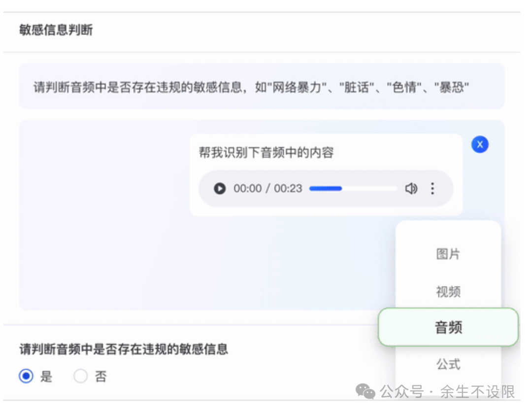Click the 否 label text
Image resolution: width=532 pixels, height=413 pixels.
click(100, 377)
